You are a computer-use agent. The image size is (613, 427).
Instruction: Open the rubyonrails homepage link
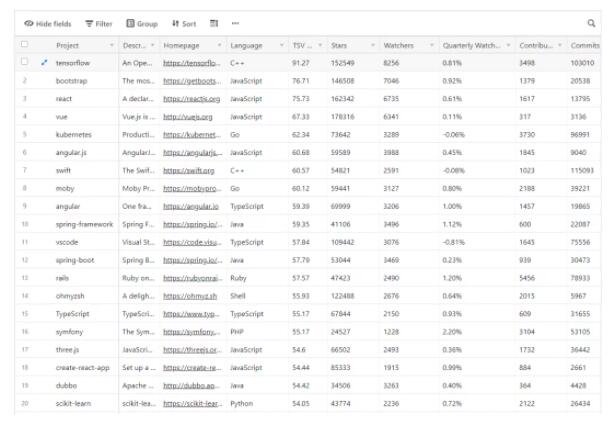point(192,278)
